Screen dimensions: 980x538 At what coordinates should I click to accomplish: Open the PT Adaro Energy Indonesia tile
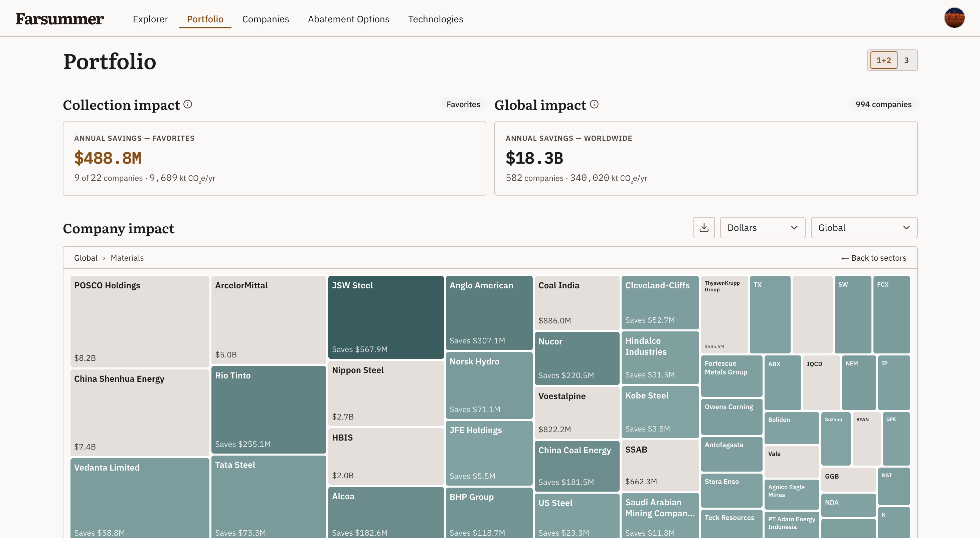coord(791,525)
